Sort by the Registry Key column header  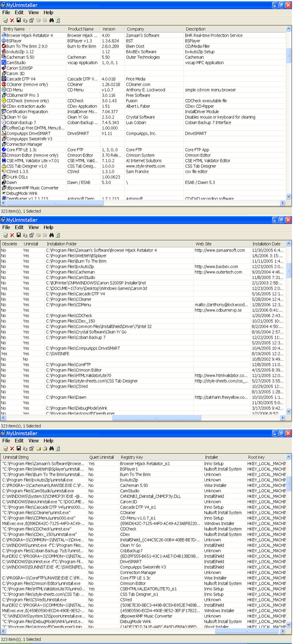pos(161,457)
